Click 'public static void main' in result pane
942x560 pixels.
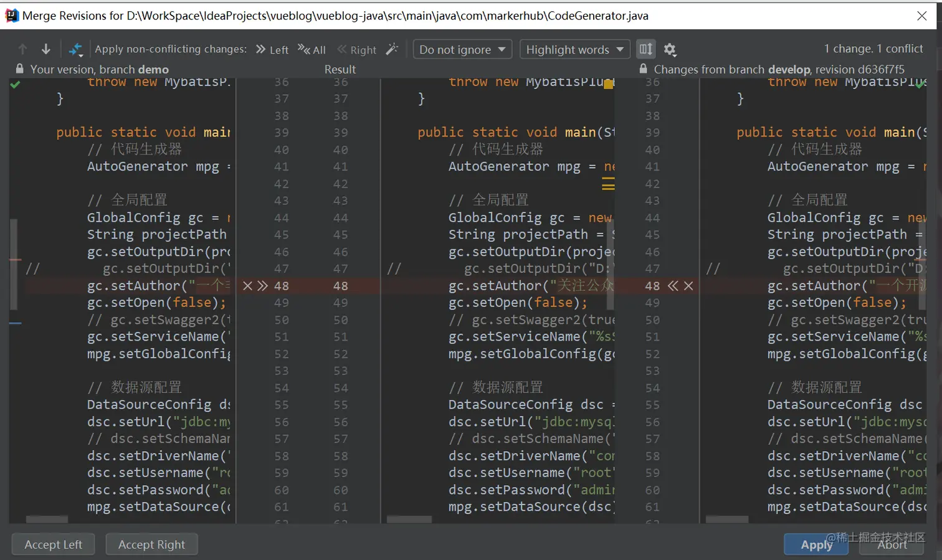[516, 133]
